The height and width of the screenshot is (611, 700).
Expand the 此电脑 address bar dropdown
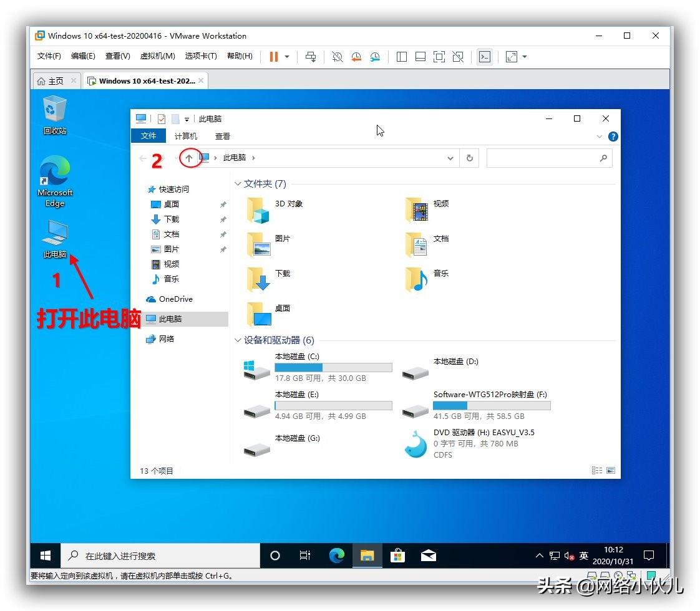click(x=450, y=158)
